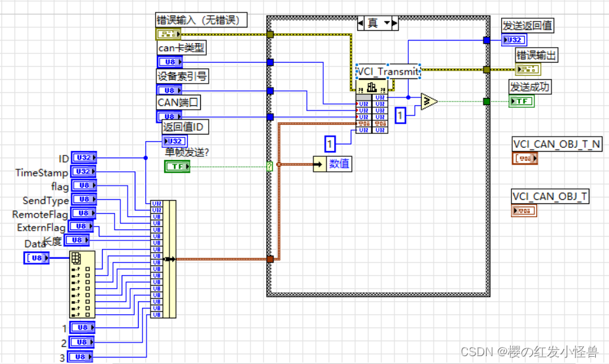This screenshot has width=609, height=364.
Task: Click the Bundle cluster node
Action: (163, 259)
